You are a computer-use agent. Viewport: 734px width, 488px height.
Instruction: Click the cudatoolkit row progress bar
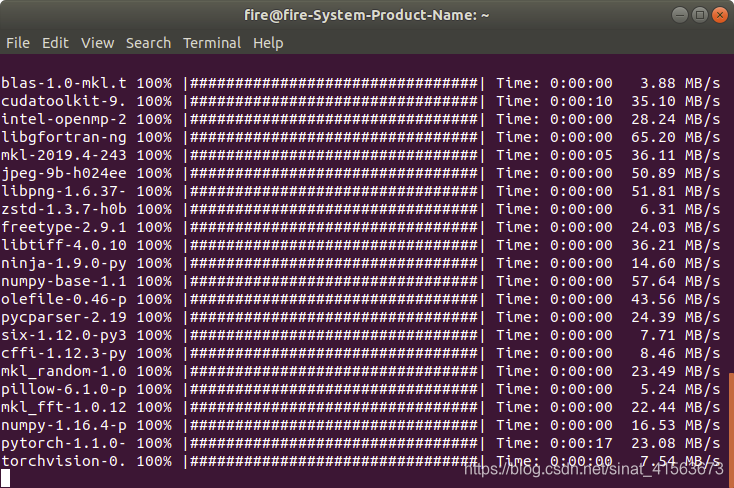point(334,101)
